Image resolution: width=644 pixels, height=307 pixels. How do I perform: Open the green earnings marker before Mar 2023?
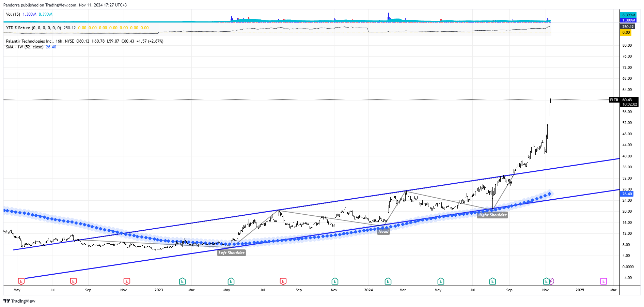[x=182, y=281]
